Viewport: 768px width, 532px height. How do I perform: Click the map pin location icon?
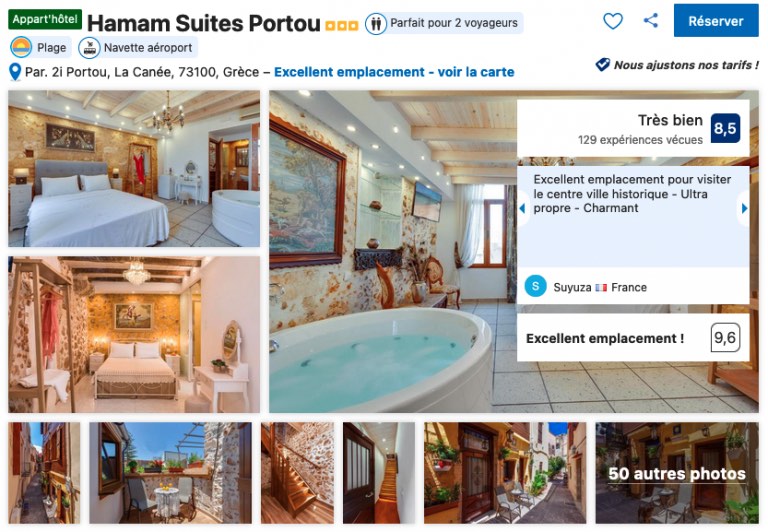[15, 72]
